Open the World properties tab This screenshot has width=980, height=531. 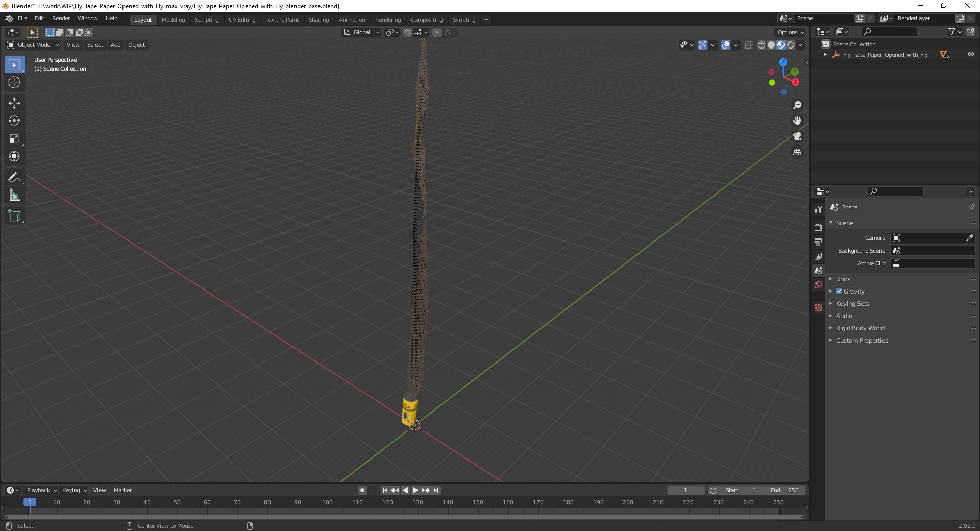point(818,285)
